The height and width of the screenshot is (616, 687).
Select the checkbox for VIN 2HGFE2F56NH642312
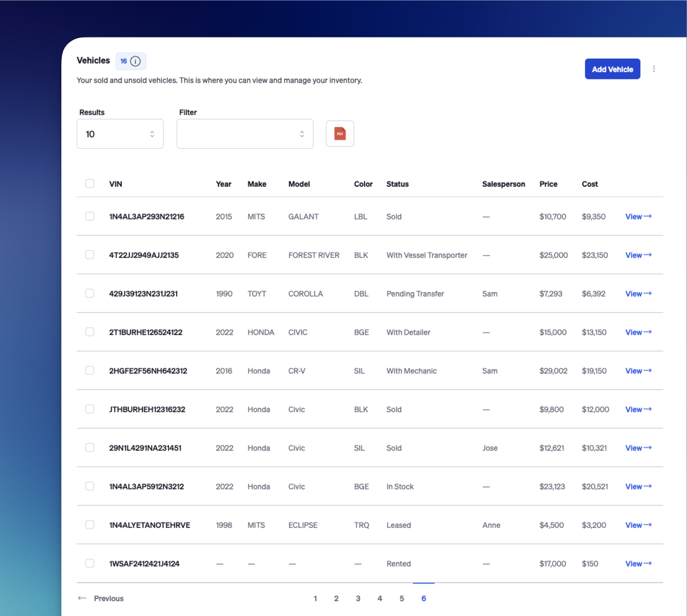coord(90,370)
